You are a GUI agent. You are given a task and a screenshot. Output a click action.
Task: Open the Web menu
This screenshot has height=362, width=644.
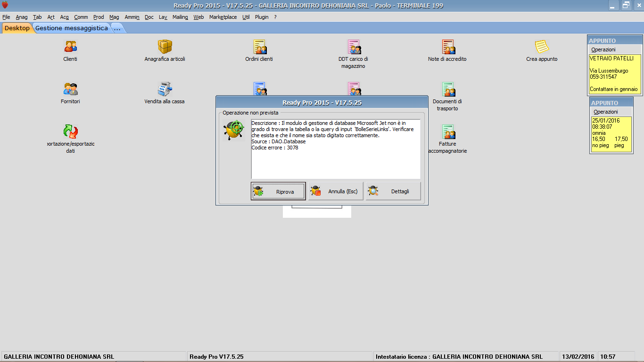[198, 17]
